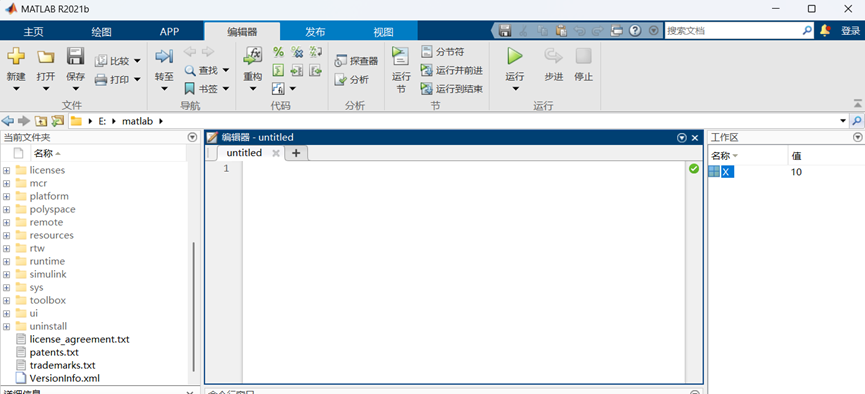Switch to the Home (主页) tab

click(33, 31)
